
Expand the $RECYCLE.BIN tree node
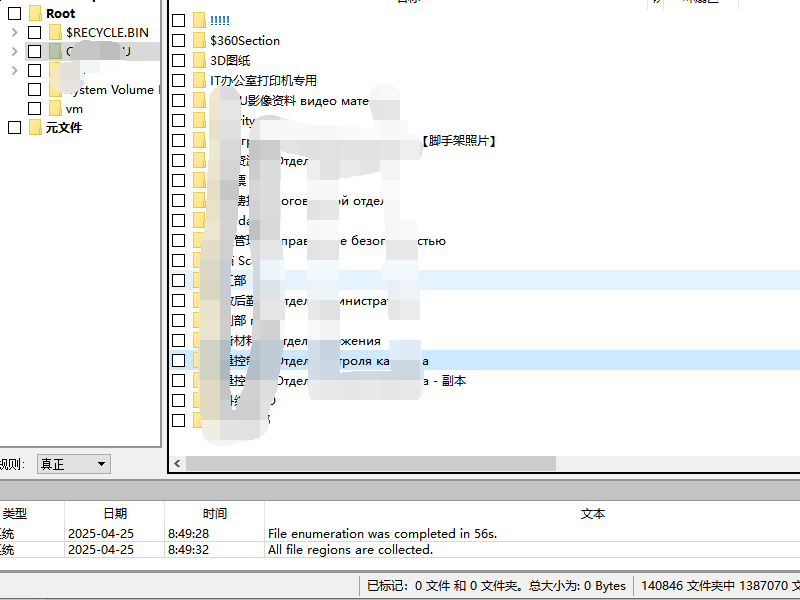tap(14, 33)
